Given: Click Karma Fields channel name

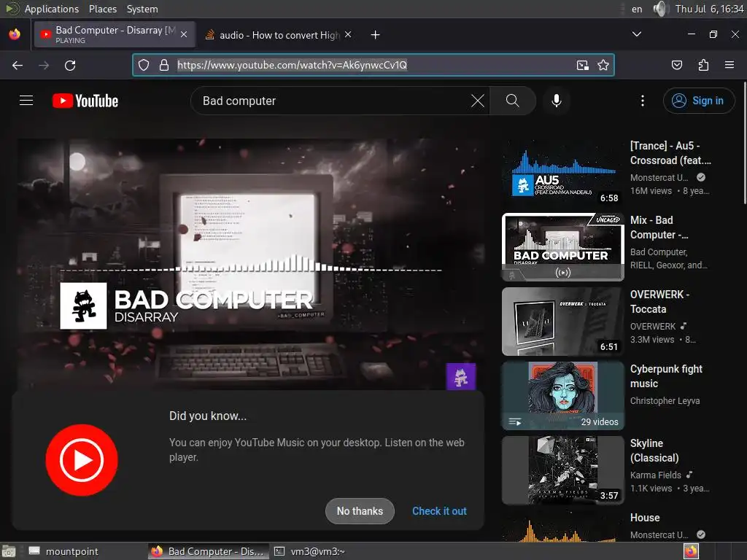Looking at the screenshot, I should coord(656,475).
